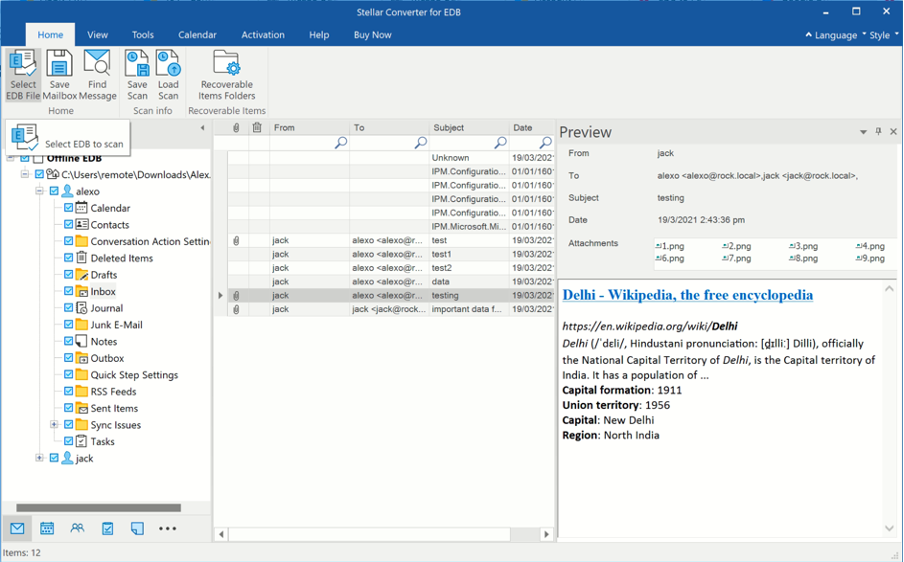Sort by the Subject column header

(469, 127)
